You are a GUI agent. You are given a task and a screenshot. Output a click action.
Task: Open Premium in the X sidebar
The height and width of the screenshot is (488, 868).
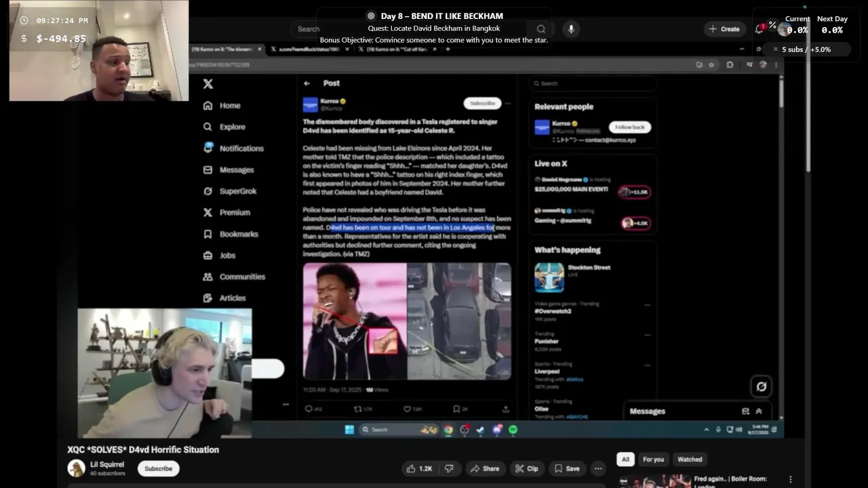(226, 213)
